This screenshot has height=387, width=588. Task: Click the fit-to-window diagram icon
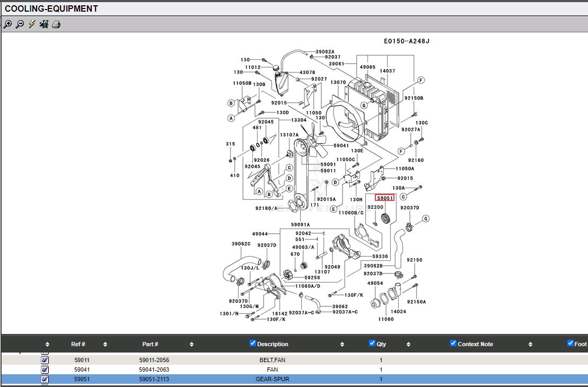[x=44, y=24]
